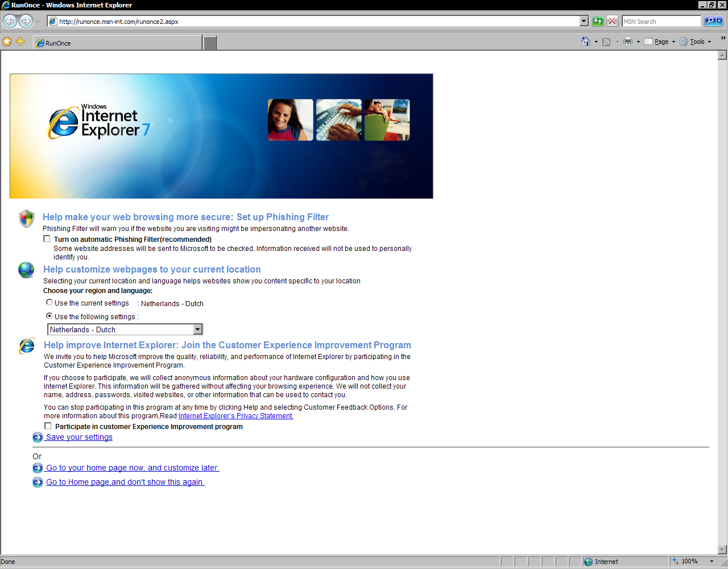Screen dimensions: 728x569
Task: Click the security shield icon by Phishing Filter
Action: click(x=26, y=218)
